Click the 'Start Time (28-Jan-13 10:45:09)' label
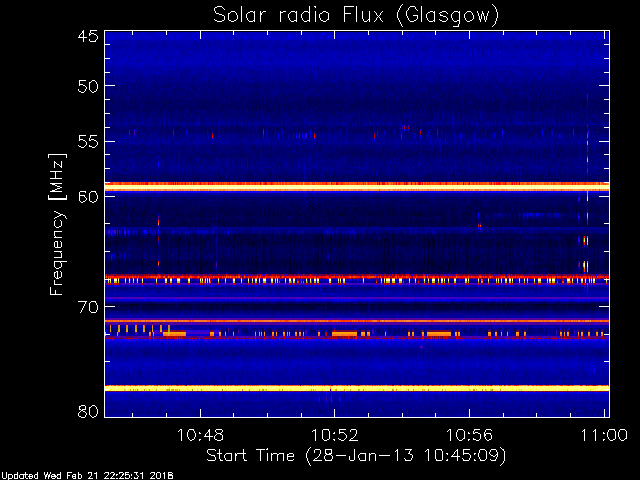Image resolution: width=640 pixels, height=480 pixels. 356,455
